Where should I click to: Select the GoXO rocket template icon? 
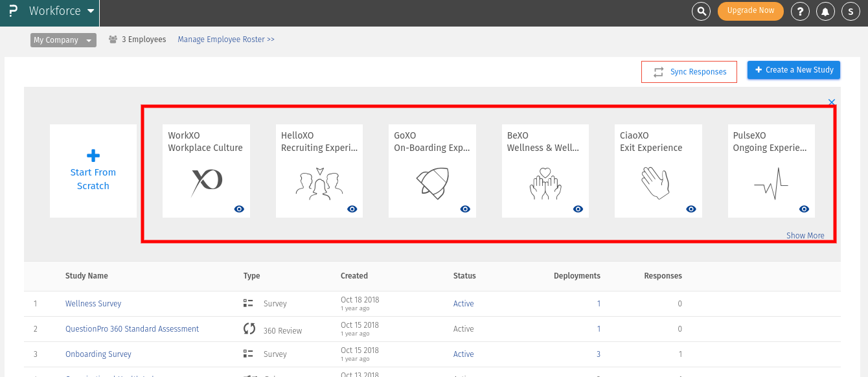click(x=432, y=183)
